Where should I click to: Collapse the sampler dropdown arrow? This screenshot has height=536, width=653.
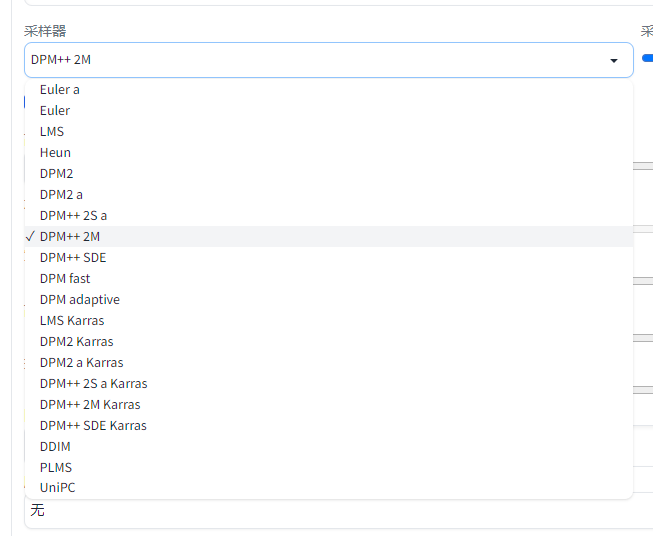pos(613,60)
